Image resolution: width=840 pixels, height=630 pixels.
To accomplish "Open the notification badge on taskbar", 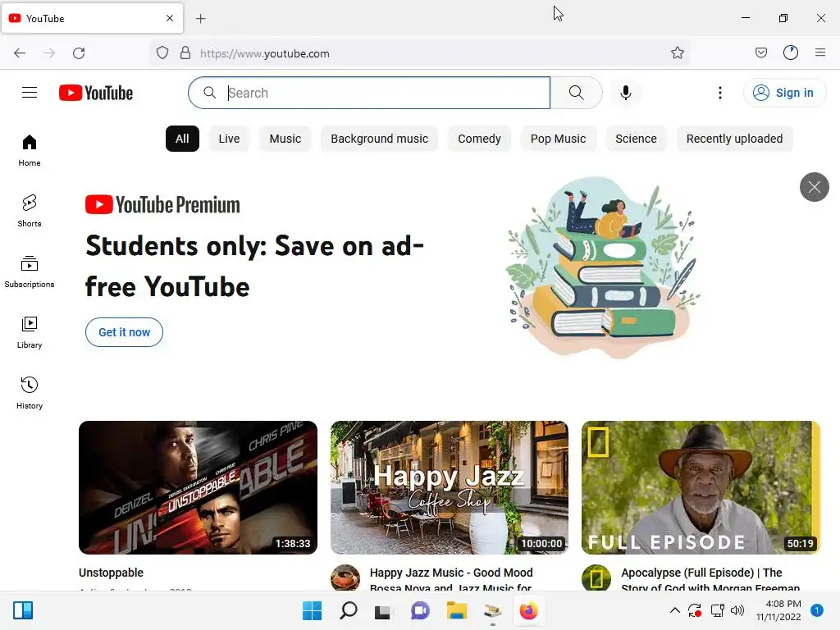I will (x=817, y=610).
